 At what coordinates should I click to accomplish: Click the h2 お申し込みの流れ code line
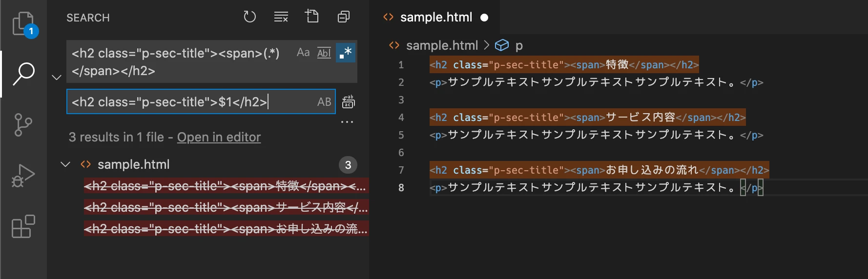point(599,170)
